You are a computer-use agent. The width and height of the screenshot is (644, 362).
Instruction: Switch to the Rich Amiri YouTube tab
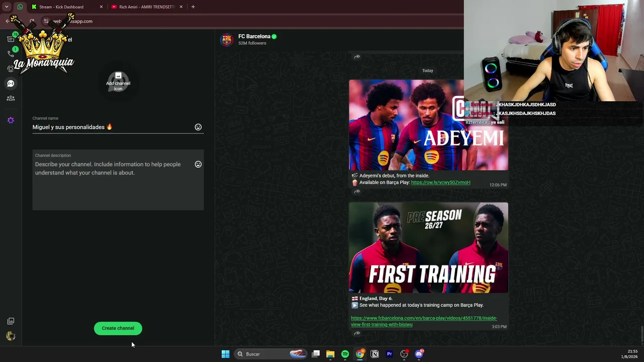click(147, 7)
